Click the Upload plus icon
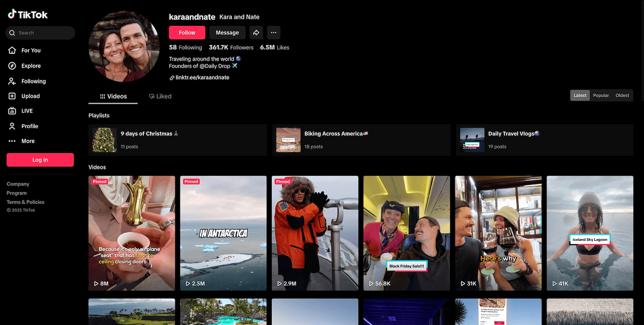The width and height of the screenshot is (644, 325). coord(12,96)
